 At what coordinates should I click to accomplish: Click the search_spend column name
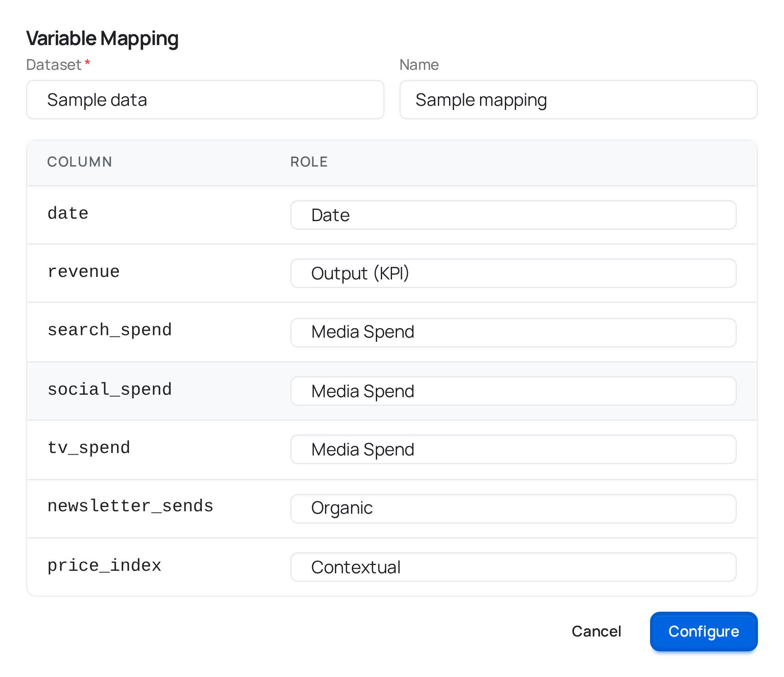pos(110,330)
